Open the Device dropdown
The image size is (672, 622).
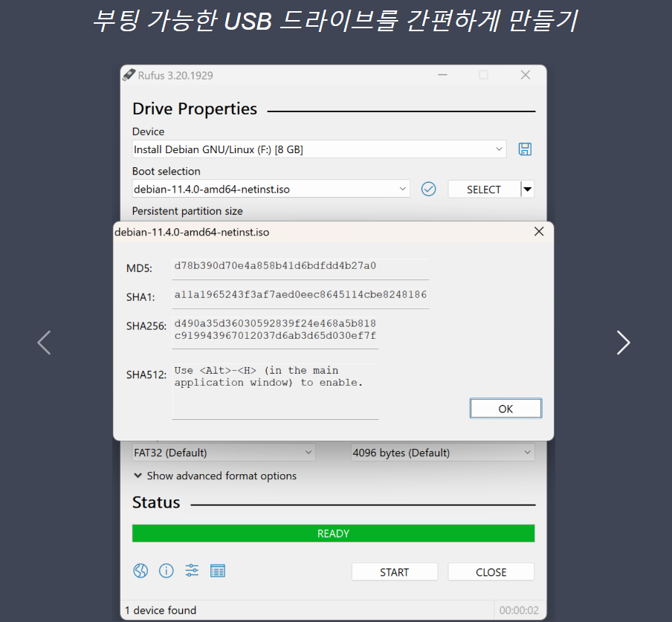[x=320, y=149]
